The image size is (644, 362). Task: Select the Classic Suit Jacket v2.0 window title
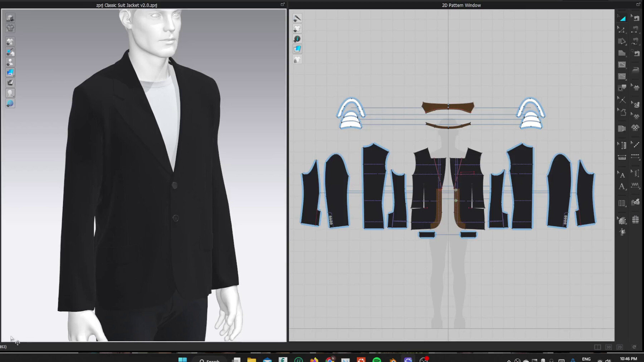click(126, 5)
